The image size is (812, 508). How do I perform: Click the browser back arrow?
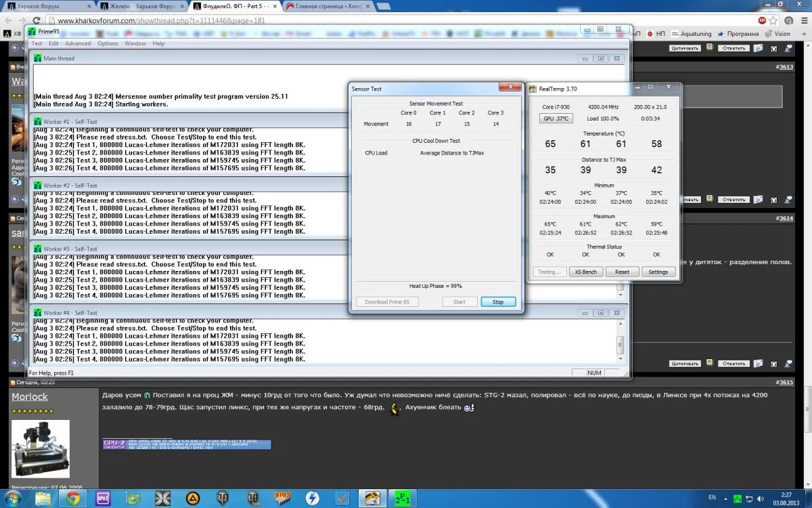(x=8, y=20)
